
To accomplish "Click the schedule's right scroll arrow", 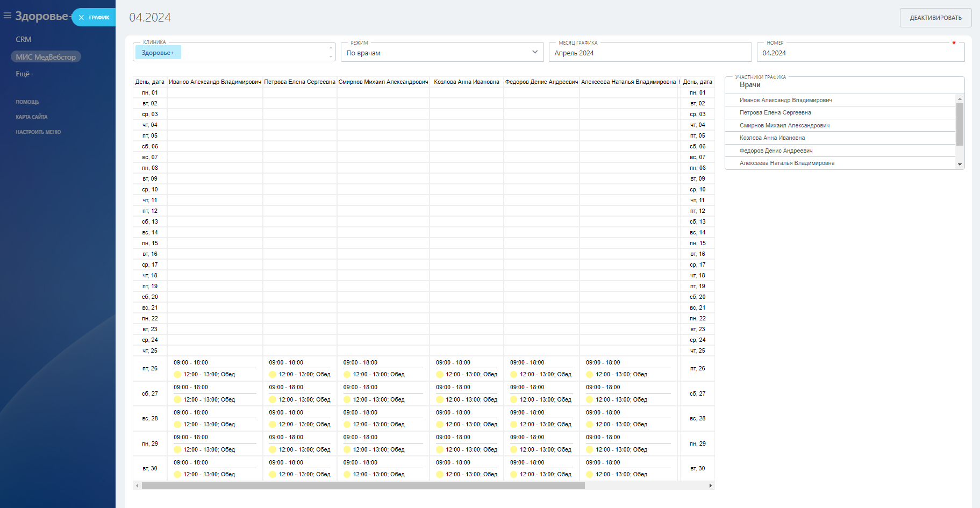I will (x=710, y=486).
